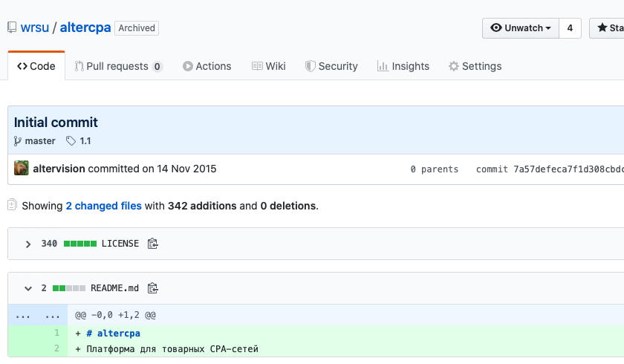This screenshot has height=364, width=624.
Task: Switch to the Code tab
Action: point(36,66)
